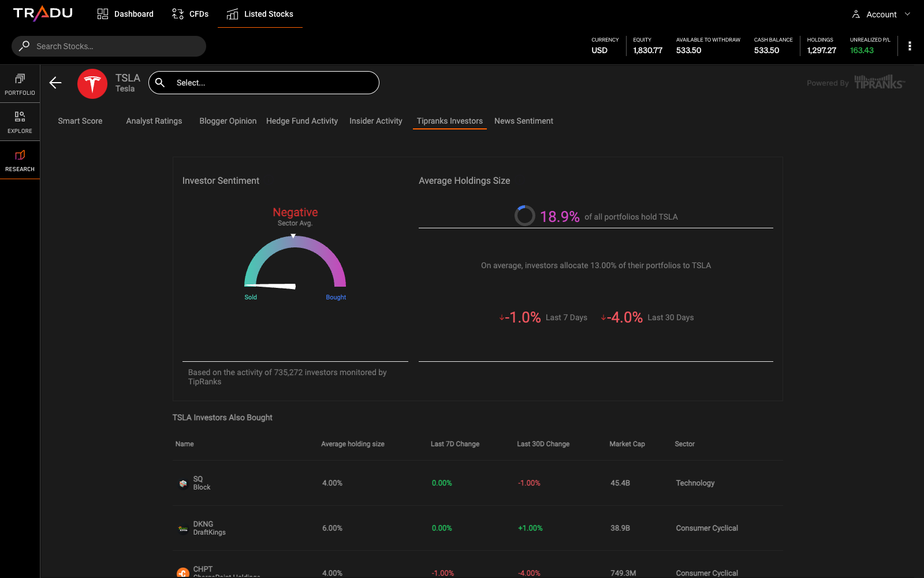
Task: Click the ChargePoint company logo icon
Action: pyautogui.click(x=183, y=573)
